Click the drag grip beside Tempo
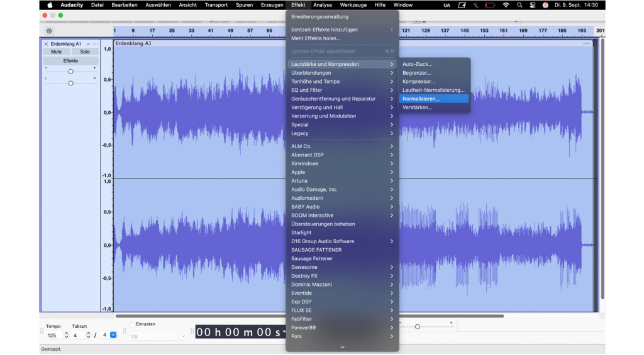This screenshot has width=644, height=355. (x=42, y=330)
